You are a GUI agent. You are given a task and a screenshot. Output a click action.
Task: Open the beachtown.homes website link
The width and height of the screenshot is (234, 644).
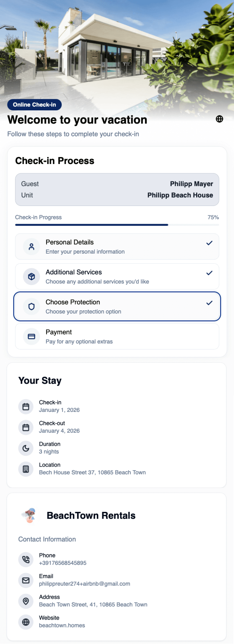62,626
